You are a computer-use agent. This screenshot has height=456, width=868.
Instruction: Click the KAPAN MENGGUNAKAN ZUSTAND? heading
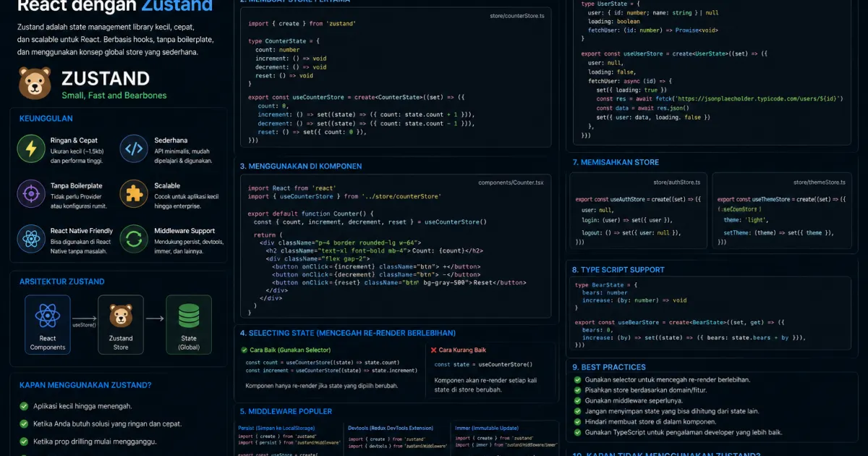[85, 385]
